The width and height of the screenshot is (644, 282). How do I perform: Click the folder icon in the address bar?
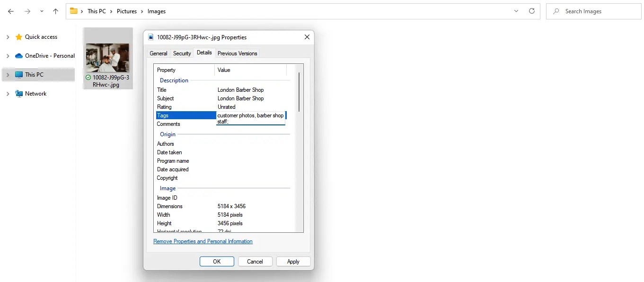tap(74, 11)
